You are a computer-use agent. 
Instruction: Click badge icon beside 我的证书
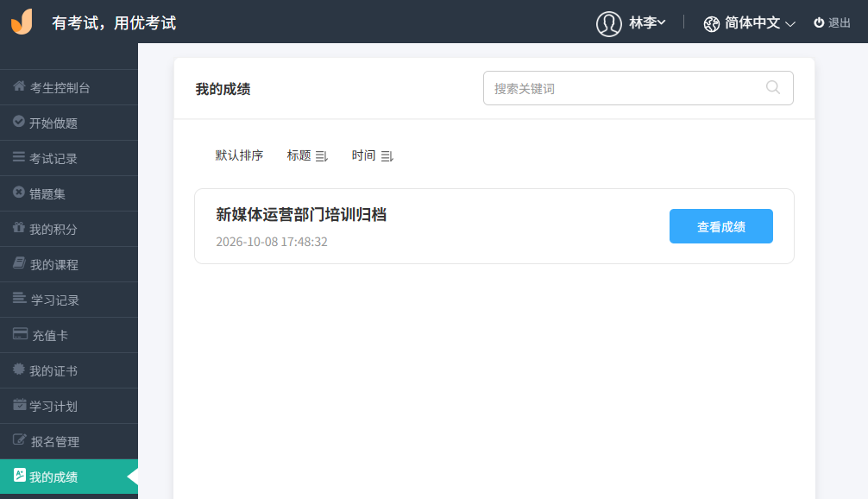19,369
